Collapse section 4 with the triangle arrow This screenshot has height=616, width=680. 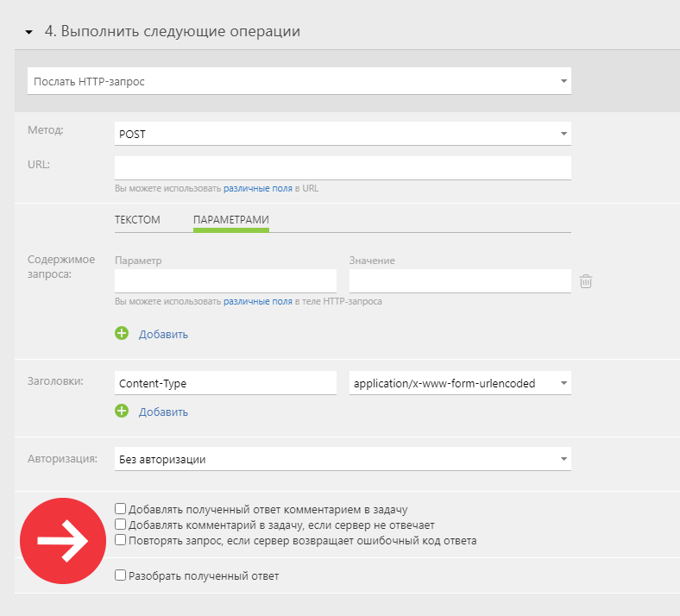pyautogui.click(x=29, y=32)
